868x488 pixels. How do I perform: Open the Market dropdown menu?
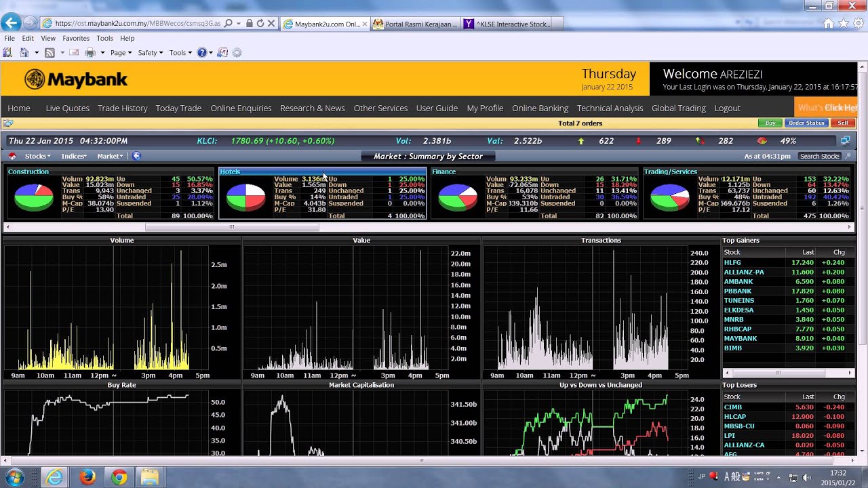(110, 157)
